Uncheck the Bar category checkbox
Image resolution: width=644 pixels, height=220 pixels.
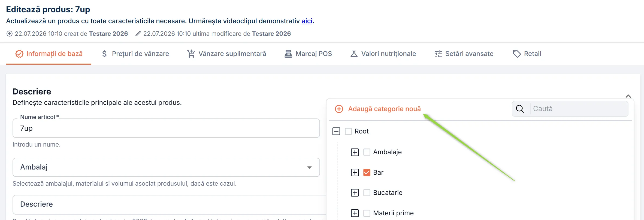(x=367, y=173)
